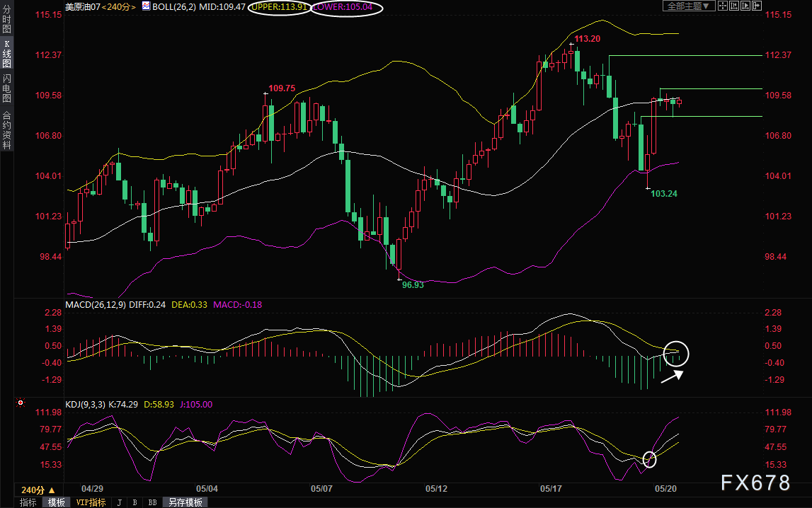
Task: Open the 合约资料 side tab
Action: (x=7, y=130)
